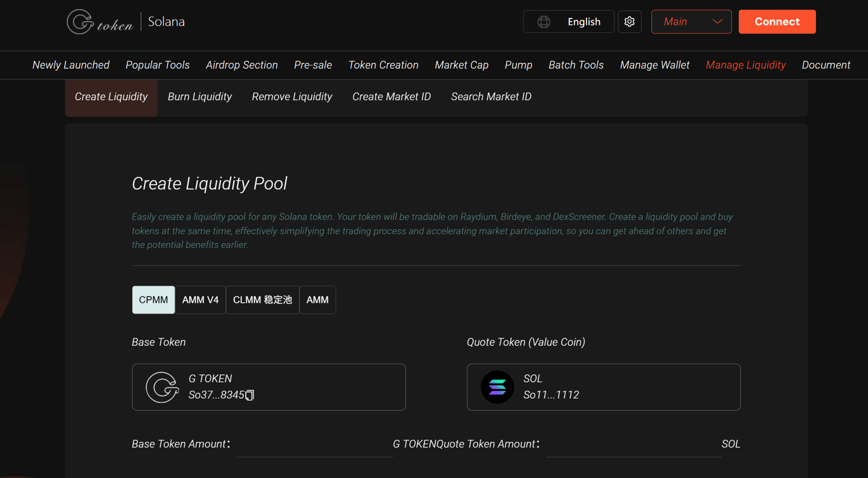Click the SOL coin logo
The width and height of the screenshot is (868, 478).
point(497,387)
